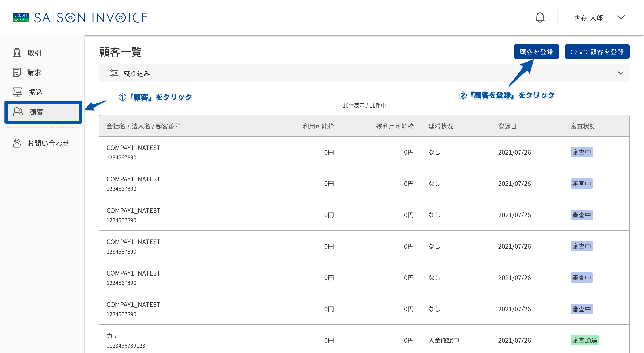Click the 審査通過 status badge

[584, 340]
